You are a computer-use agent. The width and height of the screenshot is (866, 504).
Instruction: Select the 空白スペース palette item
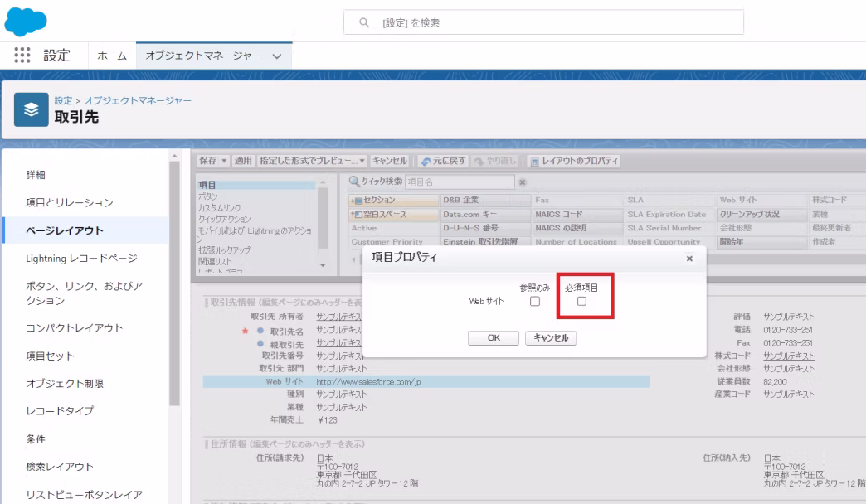coord(394,214)
